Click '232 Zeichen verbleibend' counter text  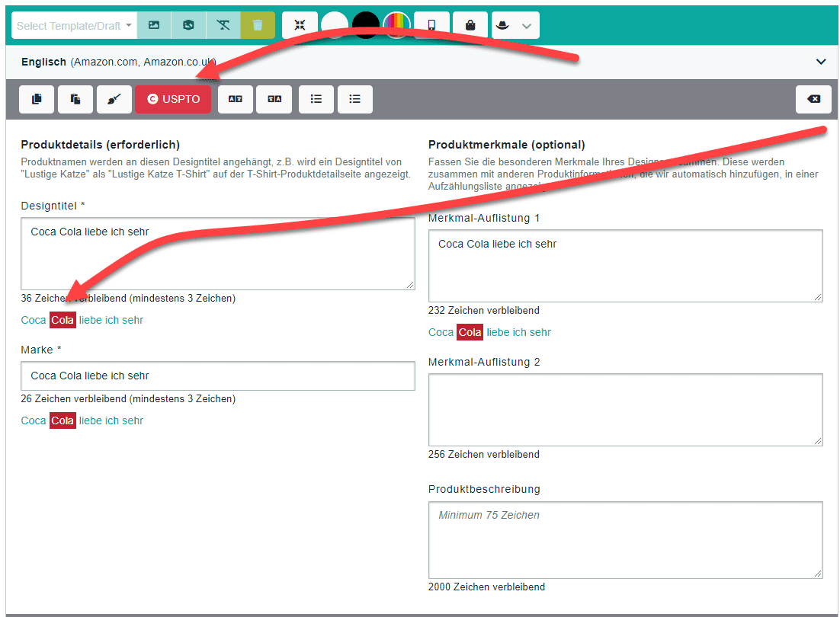484,310
